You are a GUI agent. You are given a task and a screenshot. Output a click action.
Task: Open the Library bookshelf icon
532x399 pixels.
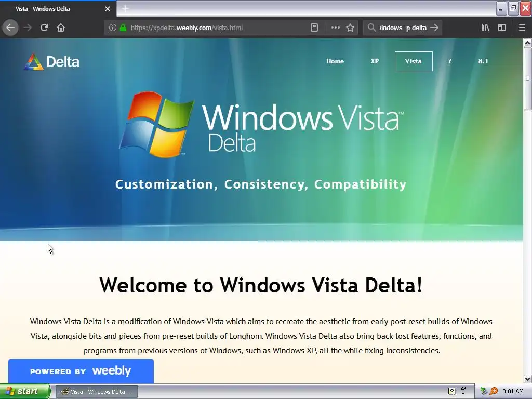pyautogui.click(x=485, y=28)
